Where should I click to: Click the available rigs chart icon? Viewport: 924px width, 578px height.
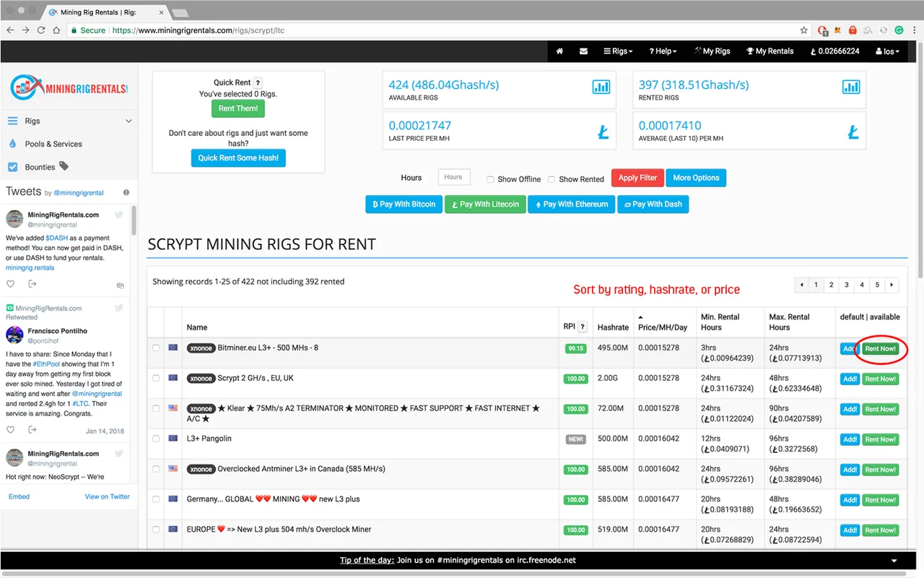601,87
